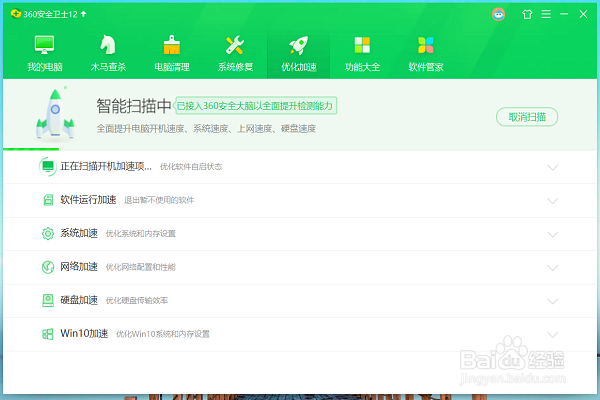Click the 360安全卫士12 title text
600x400 pixels.
coord(50,14)
